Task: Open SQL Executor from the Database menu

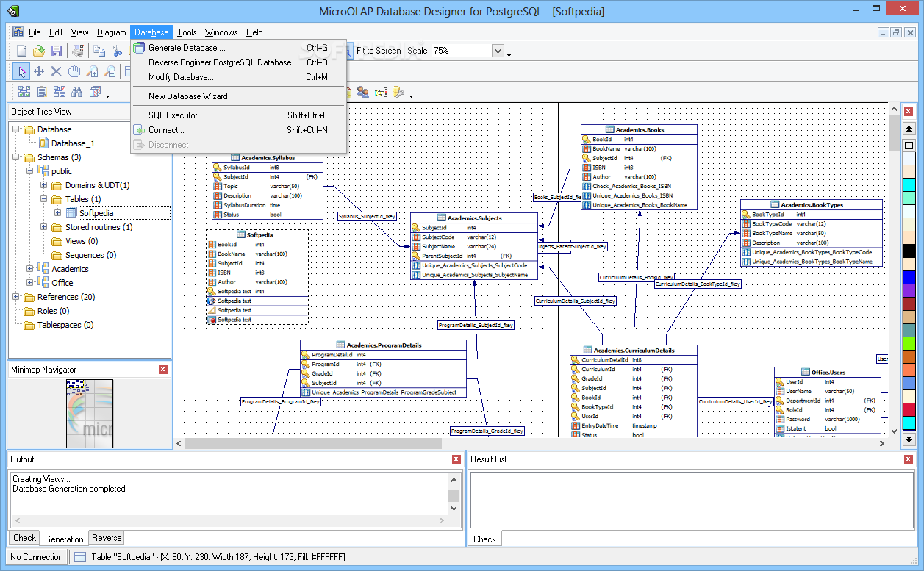Action: point(238,115)
